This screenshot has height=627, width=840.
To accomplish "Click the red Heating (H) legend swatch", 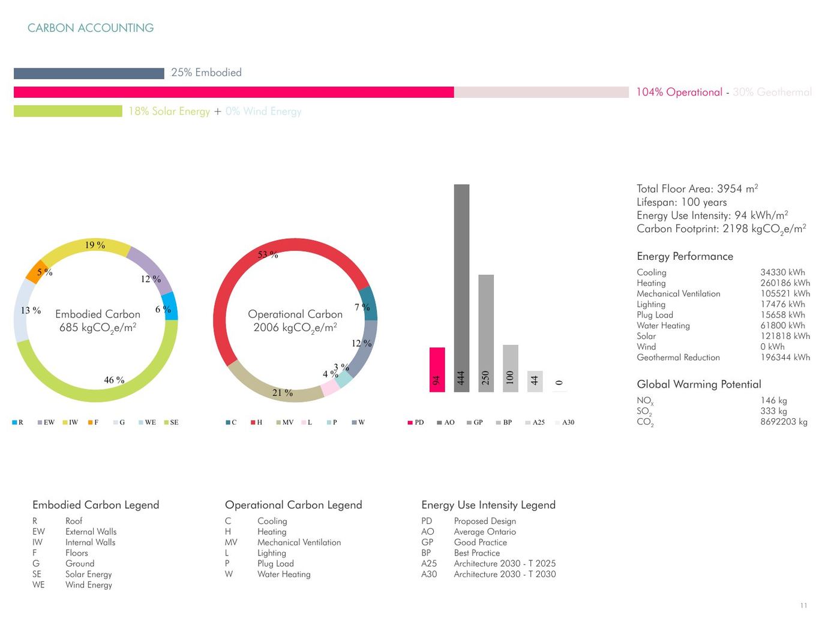I will 254,422.
